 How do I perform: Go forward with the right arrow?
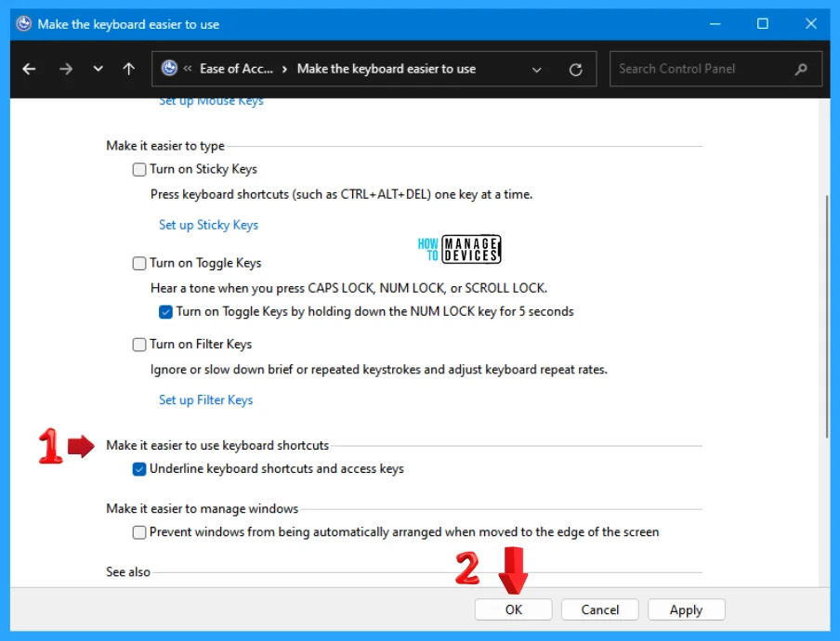coord(66,69)
